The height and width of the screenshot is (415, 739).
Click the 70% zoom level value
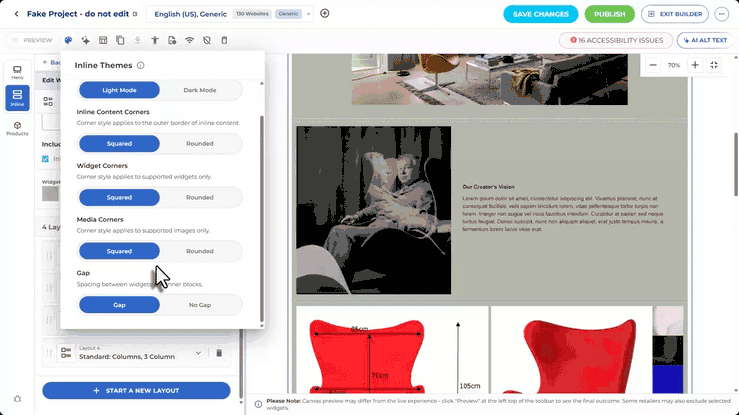point(674,65)
